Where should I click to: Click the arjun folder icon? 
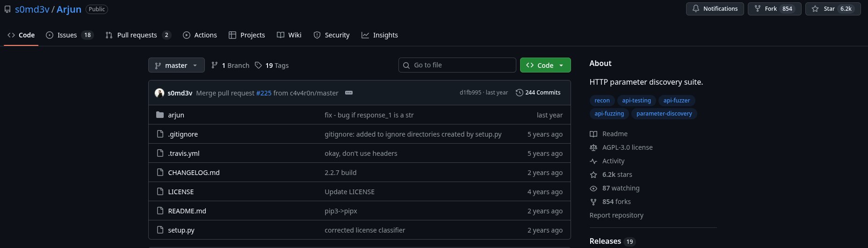[160, 115]
